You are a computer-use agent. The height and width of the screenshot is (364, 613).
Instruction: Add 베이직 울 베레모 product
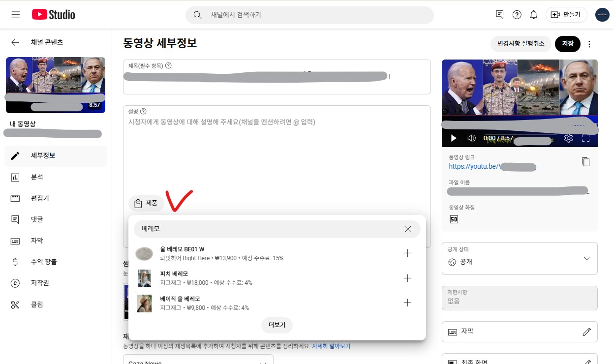pos(407,303)
